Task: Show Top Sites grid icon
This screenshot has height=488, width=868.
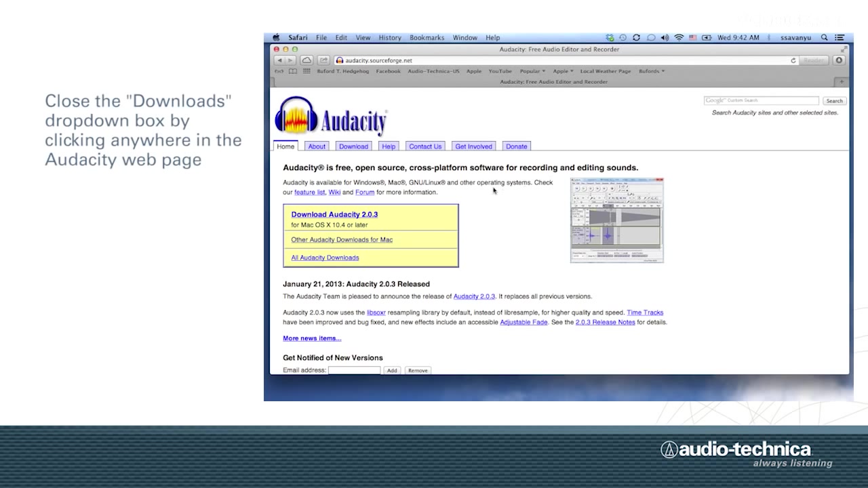Action: tap(307, 71)
